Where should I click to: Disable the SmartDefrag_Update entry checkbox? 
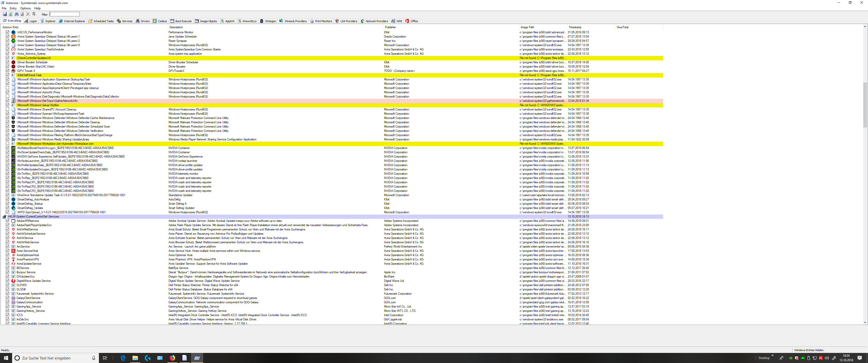click(7, 208)
